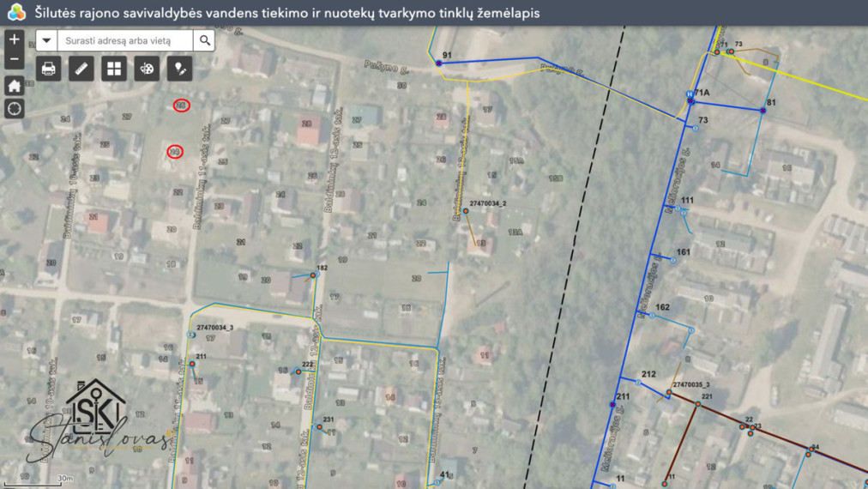
Task: Focus the 'Surasti adresą arba vietą' search field
Action: [125, 40]
